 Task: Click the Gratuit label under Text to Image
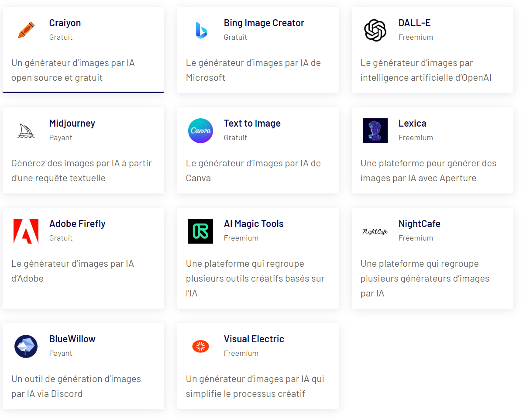[x=235, y=138]
